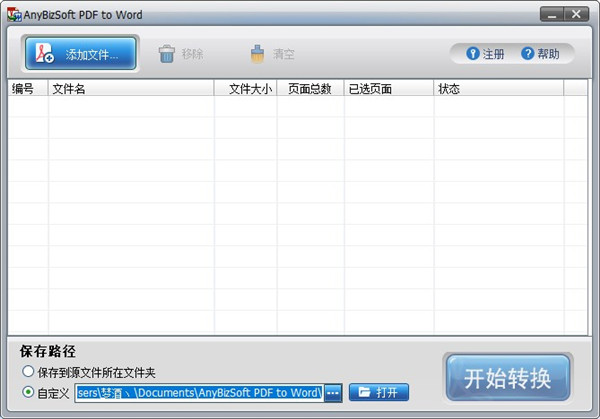
Task: Click the 打开 (Open) folder button
Action: (379, 392)
